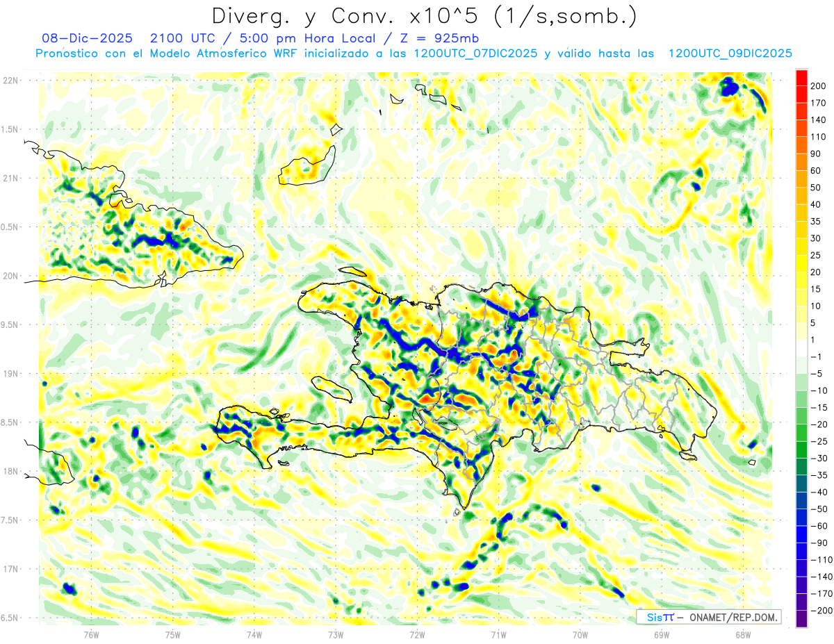Click the positive colorbar value '40'
Image resolution: width=834 pixels, height=644 pixels.
pos(816,204)
